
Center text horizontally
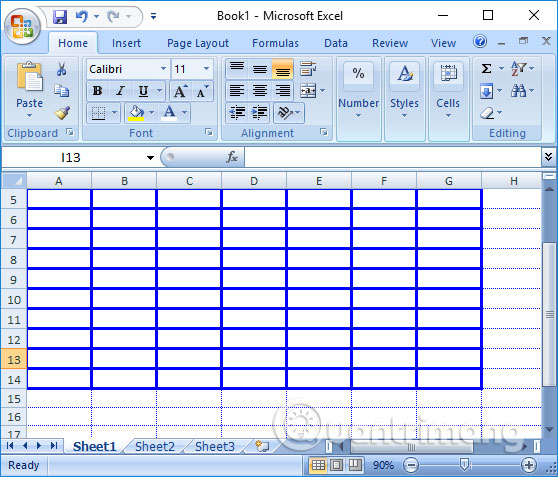(x=260, y=91)
